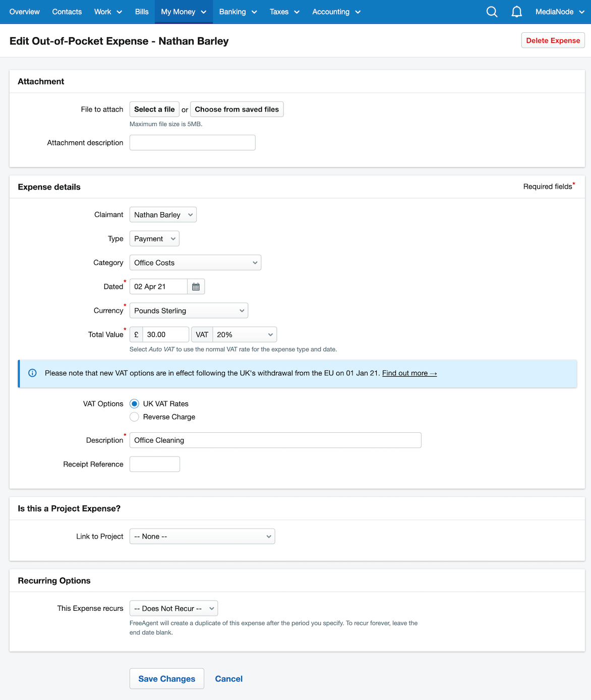Open the search magnifier icon
Image resolution: width=591 pixels, height=700 pixels.
492,12
